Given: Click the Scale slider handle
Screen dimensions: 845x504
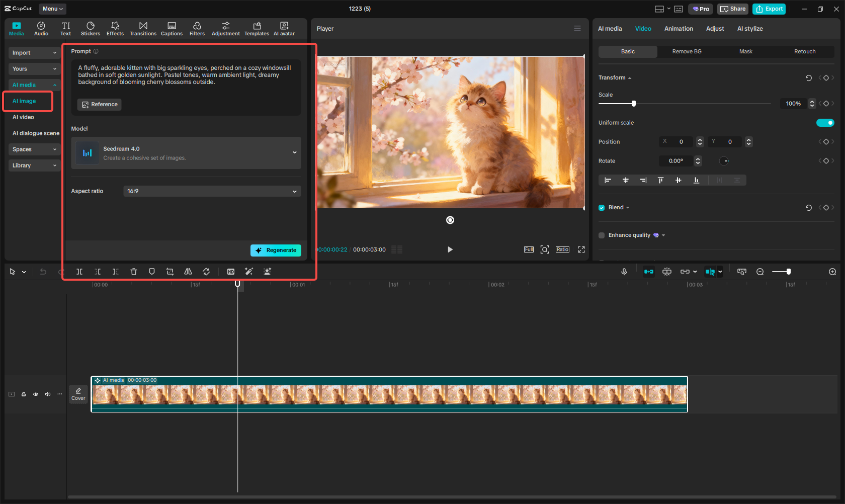Looking at the screenshot, I should 634,104.
